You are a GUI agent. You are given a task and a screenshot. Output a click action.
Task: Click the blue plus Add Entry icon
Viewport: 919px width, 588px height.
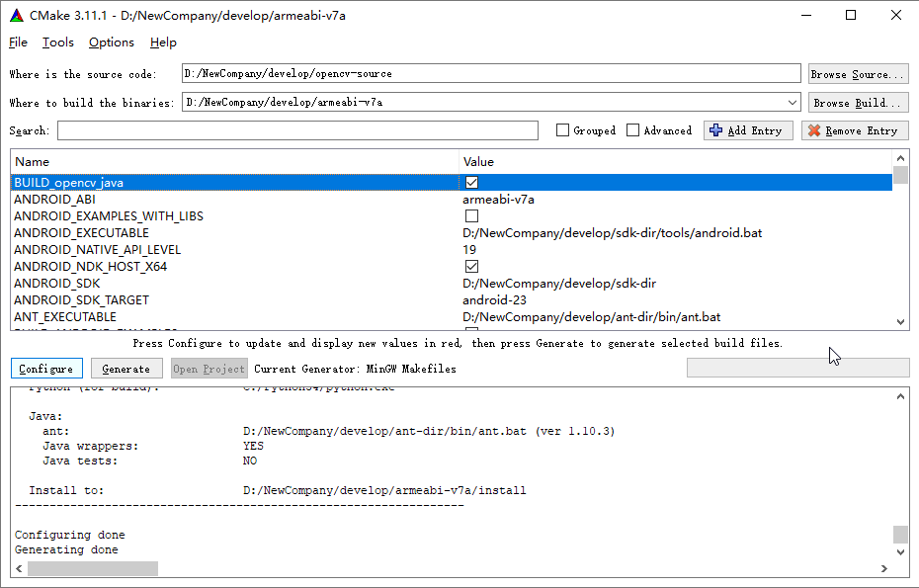click(715, 130)
